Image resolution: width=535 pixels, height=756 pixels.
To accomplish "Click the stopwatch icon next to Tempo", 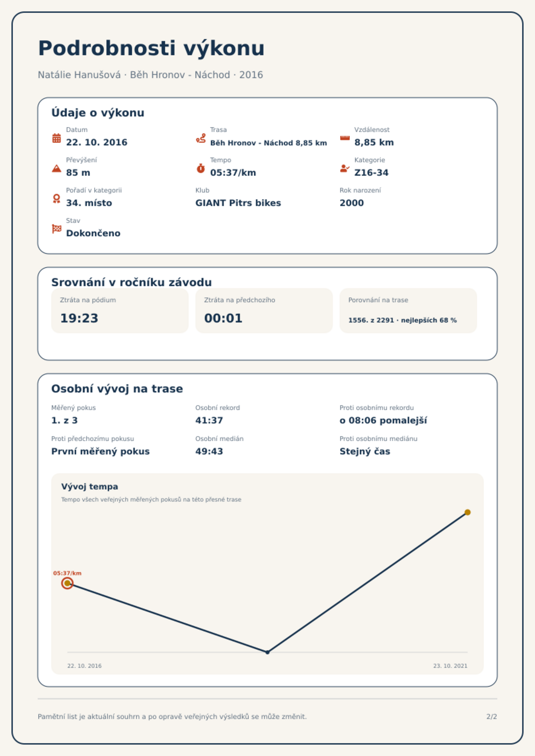I will (x=201, y=168).
